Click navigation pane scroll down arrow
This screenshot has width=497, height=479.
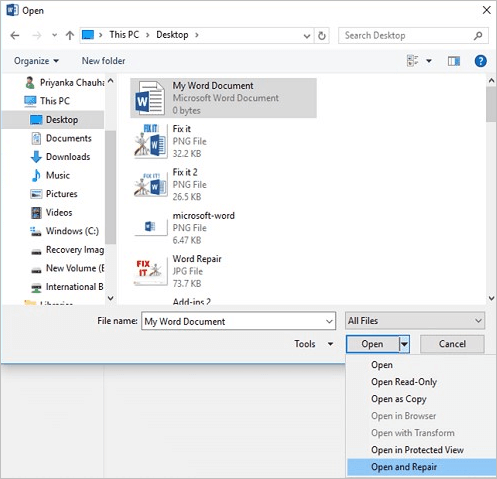click(111, 298)
